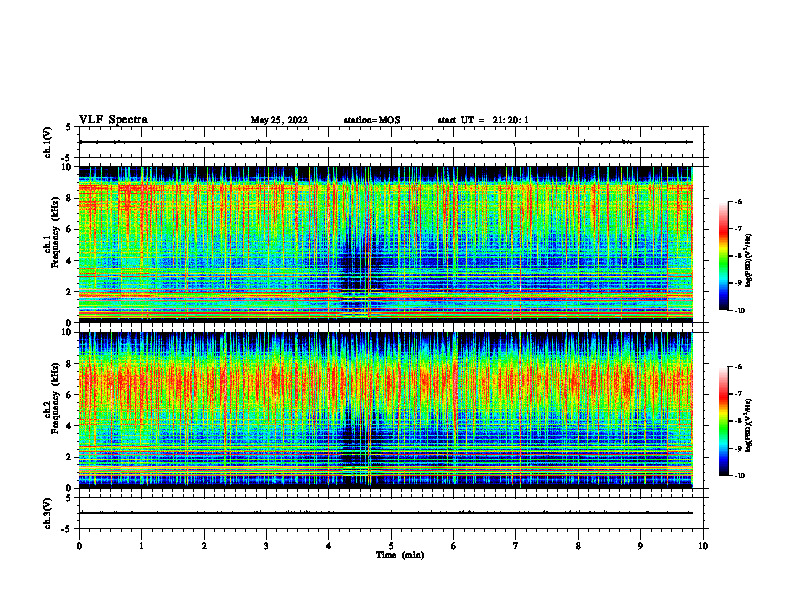
Task: Click time axis tick label "6"
Action: coord(454,546)
